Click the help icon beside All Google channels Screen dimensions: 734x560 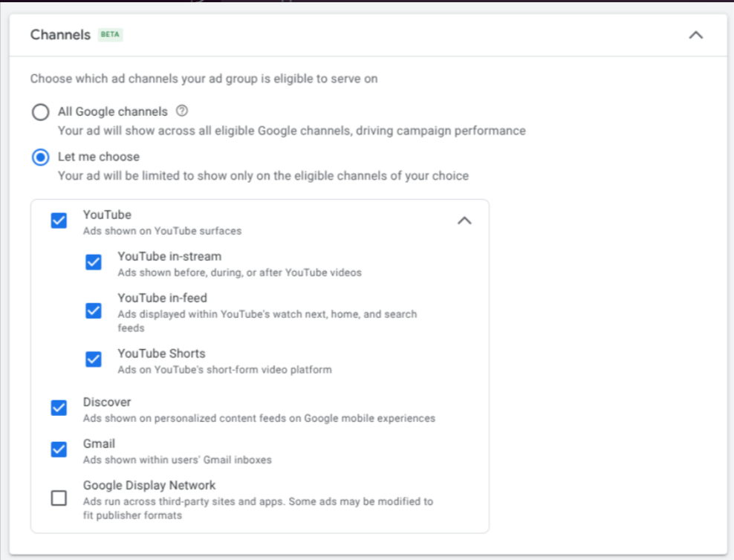click(182, 111)
